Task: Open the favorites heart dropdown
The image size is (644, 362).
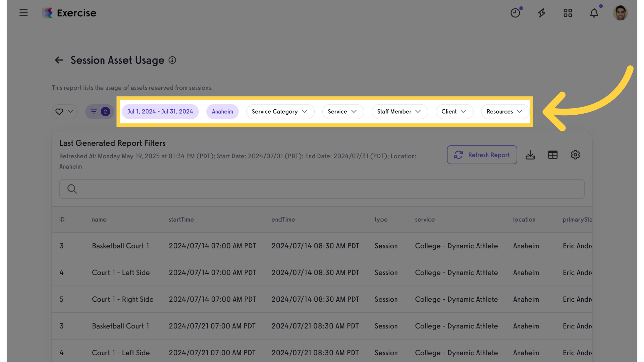Action: coord(65,112)
